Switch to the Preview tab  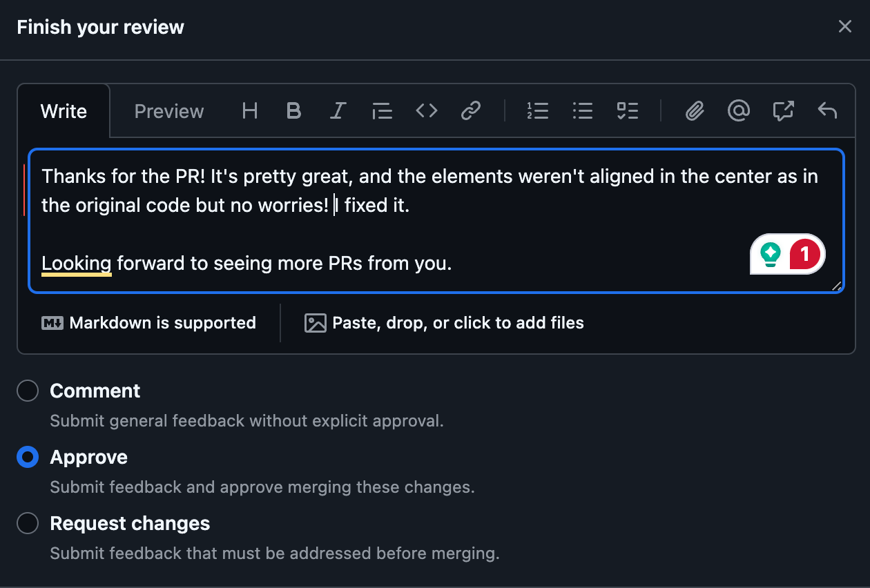[169, 111]
